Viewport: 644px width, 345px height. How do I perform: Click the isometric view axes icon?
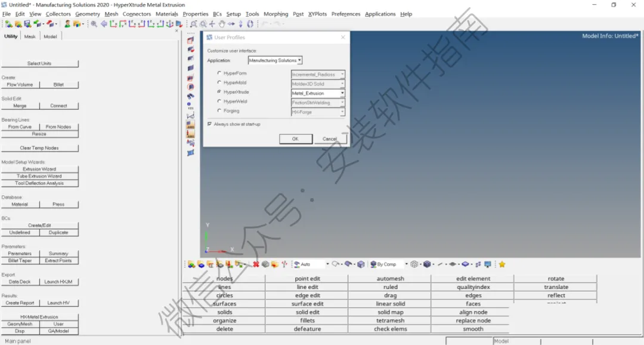coord(169,24)
